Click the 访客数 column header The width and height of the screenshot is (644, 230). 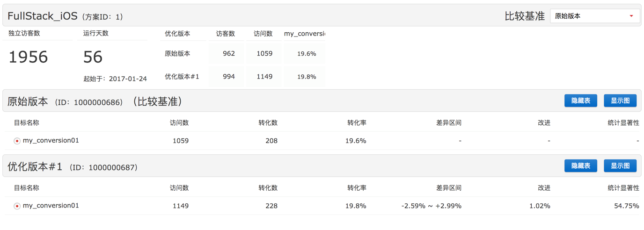click(x=226, y=34)
